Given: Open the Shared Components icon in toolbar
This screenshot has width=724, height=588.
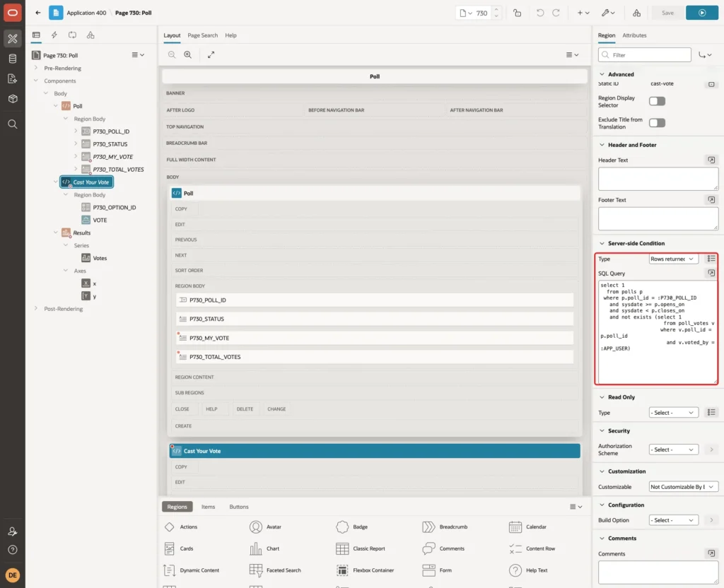Looking at the screenshot, I should point(636,13).
